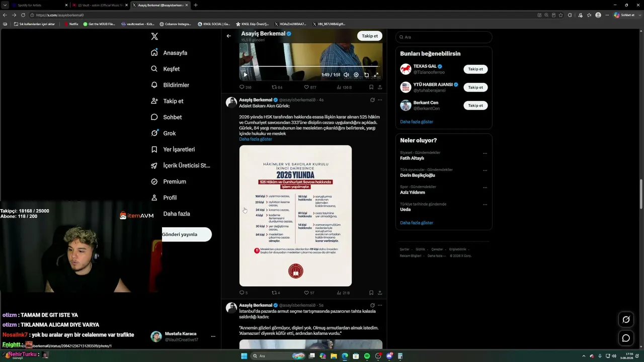Open the options for the Aziz Yıldırım trend

[x=485, y=188]
